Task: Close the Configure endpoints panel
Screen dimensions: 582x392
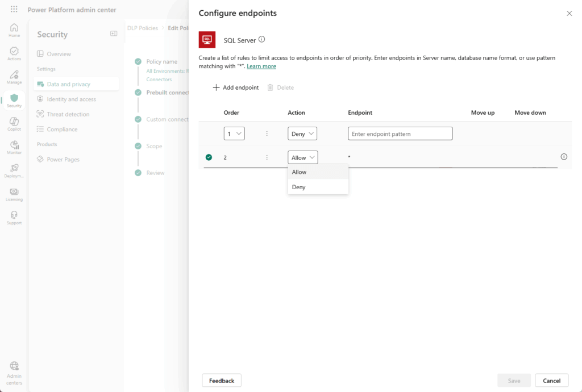Action: pyautogui.click(x=569, y=14)
